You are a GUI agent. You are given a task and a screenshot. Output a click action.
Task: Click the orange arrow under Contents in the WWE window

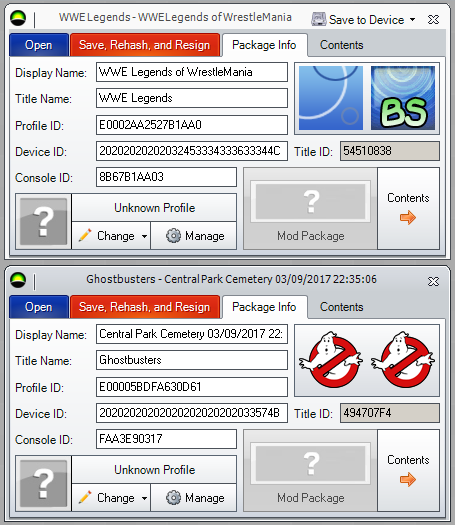pos(408,218)
